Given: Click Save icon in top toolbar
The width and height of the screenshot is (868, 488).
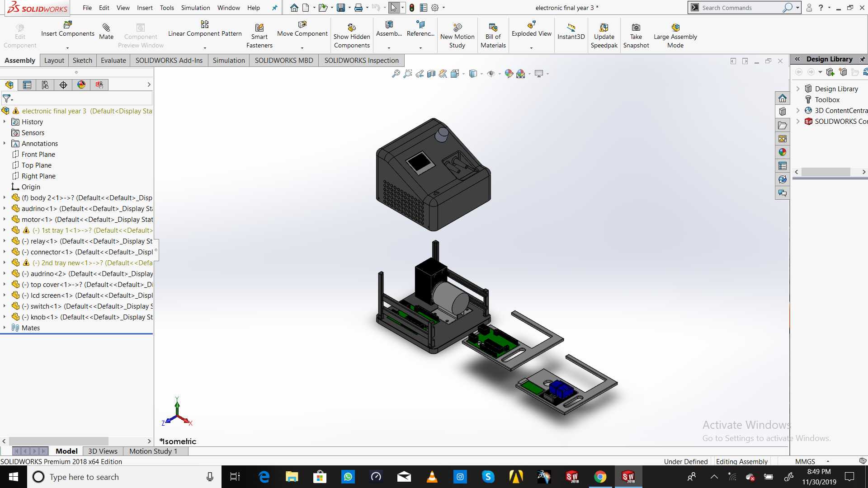Looking at the screenshot, I should [341, 8].
